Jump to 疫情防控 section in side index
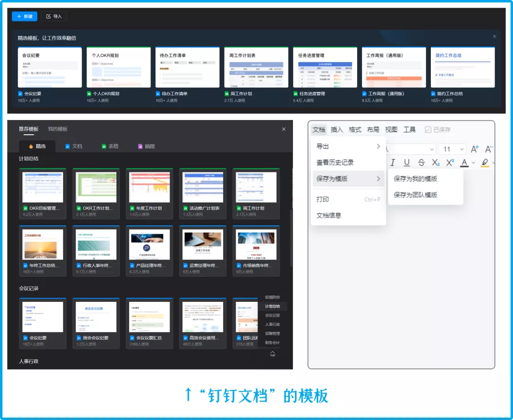Image resolution: width=513 pixels, height=420 pixels. (x=273, y=297)
